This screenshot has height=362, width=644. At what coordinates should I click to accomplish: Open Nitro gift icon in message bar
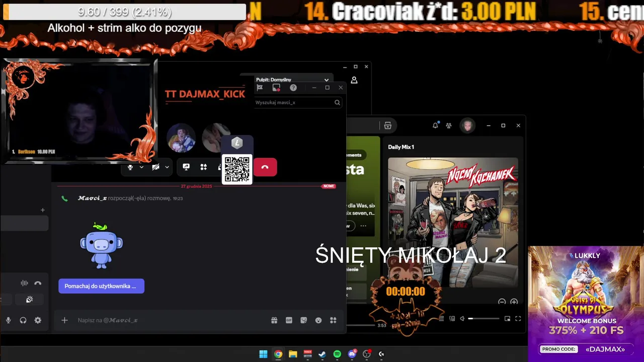pyautogui.click(x=274, y=320)
